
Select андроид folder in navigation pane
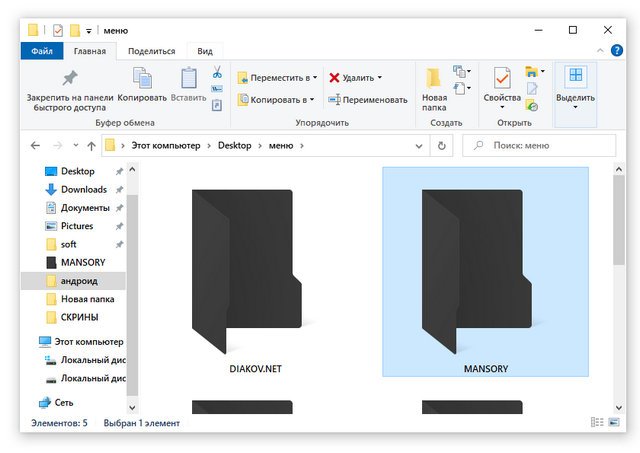(x=73, y=281)
